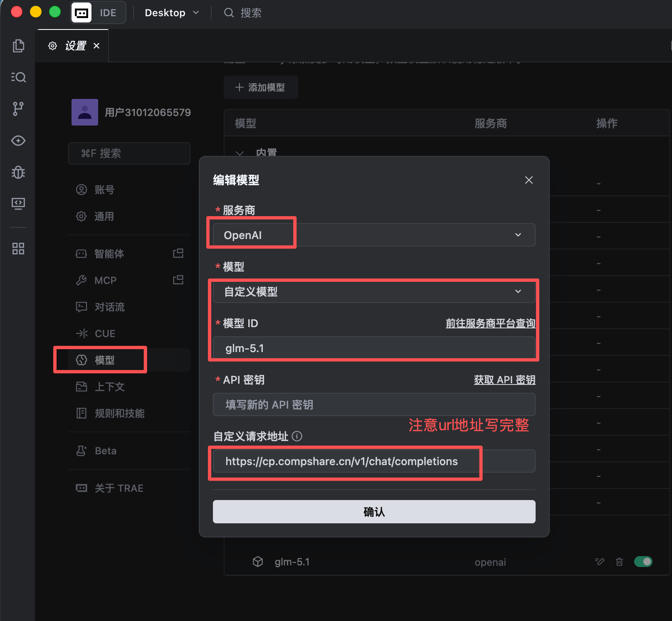This screenshot has height=621, width=672.
Task: Go to MCP settings section
Action: click(x=129, y=280)
